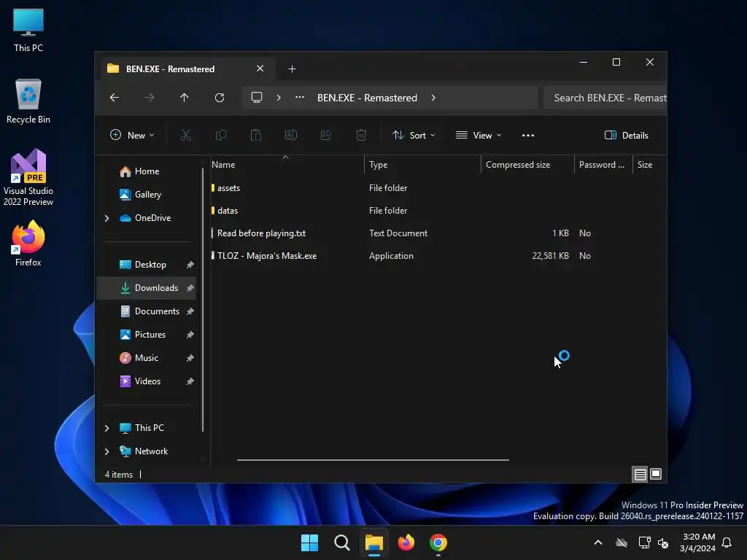Open the Sort dropdown
This screenshot has width=747, height=560.
414,135
